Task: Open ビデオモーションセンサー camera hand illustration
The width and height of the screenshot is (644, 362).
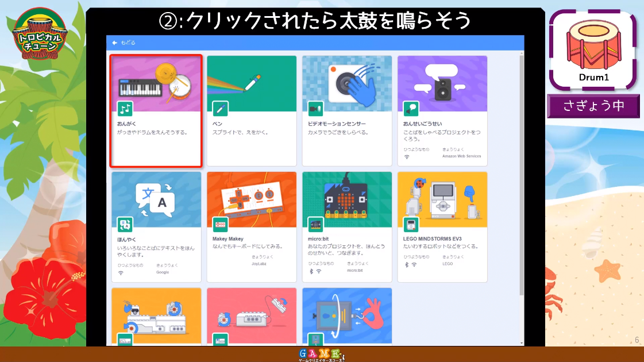Action: pos(346,84)
